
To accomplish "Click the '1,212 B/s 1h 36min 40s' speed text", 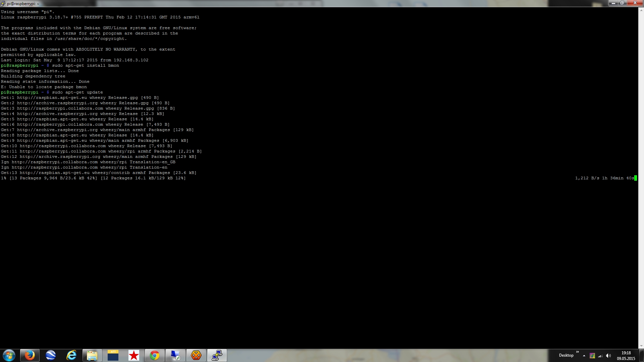I will point(604,178).
